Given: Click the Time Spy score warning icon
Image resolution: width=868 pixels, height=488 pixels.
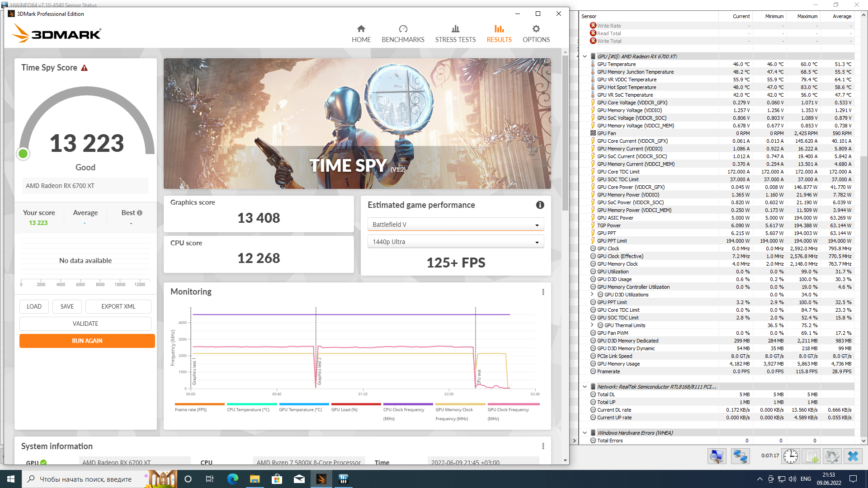Looking at the screenshot, I should pyautogui.click(x=85, y=68).
